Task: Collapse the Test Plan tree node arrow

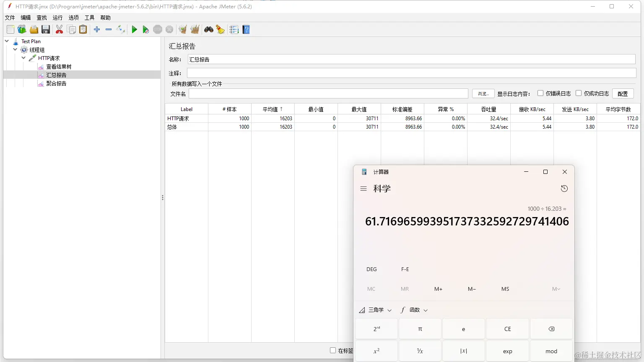Action: point(7,41)
